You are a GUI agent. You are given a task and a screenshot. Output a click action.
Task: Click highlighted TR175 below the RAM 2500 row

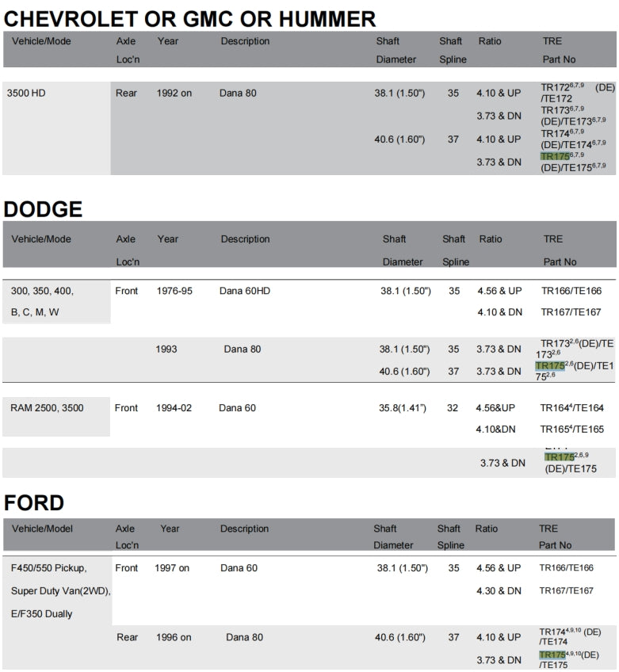(x=558, y=456)
